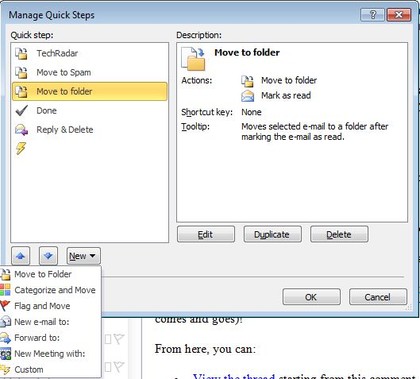Open dialog Help question mark button

tap(372, 14)
